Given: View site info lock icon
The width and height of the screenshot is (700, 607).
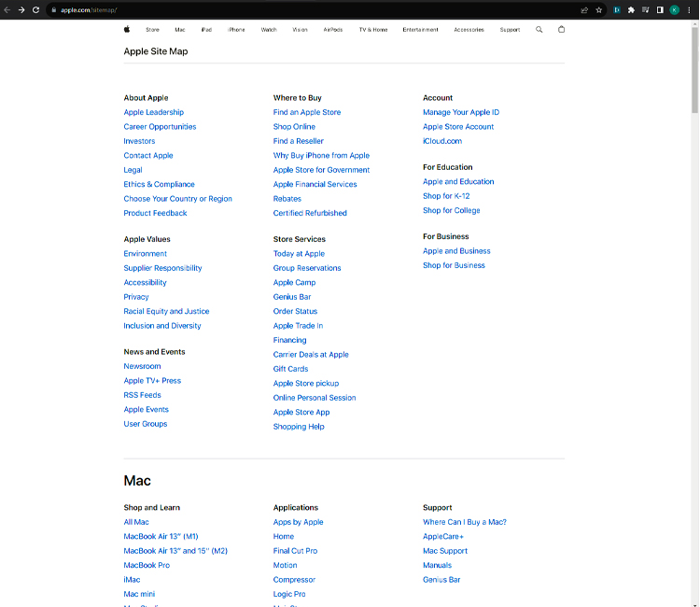Looking at the screenshot, I should (x=53, y=10).
